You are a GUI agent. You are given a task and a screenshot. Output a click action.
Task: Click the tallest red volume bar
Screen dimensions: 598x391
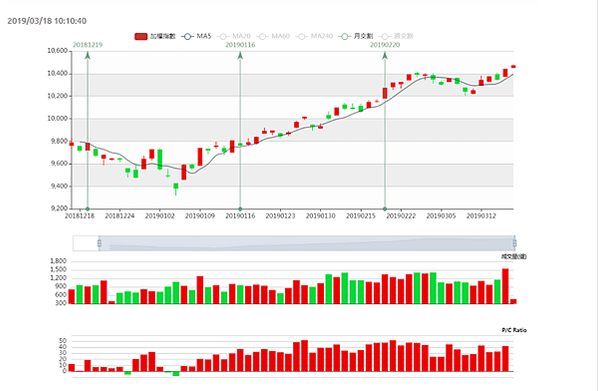click(505, 286)
